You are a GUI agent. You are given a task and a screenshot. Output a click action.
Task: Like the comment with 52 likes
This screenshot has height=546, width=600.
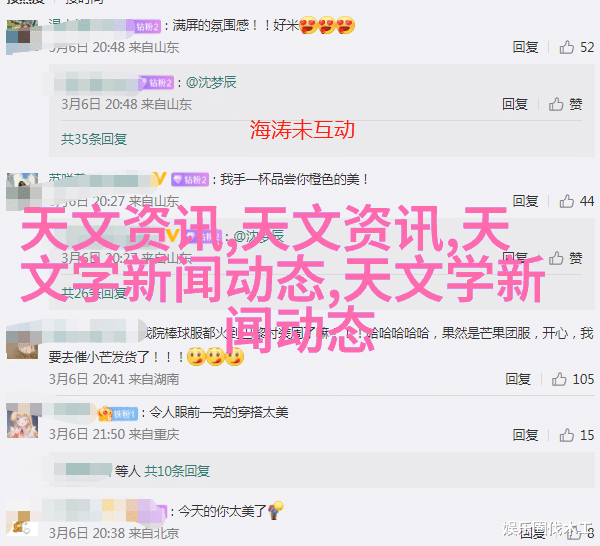567,47
